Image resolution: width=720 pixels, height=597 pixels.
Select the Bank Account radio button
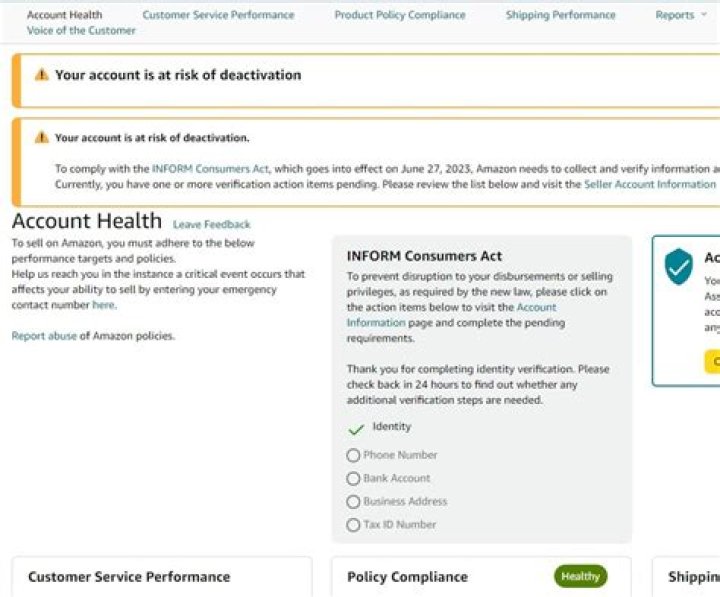353,479
